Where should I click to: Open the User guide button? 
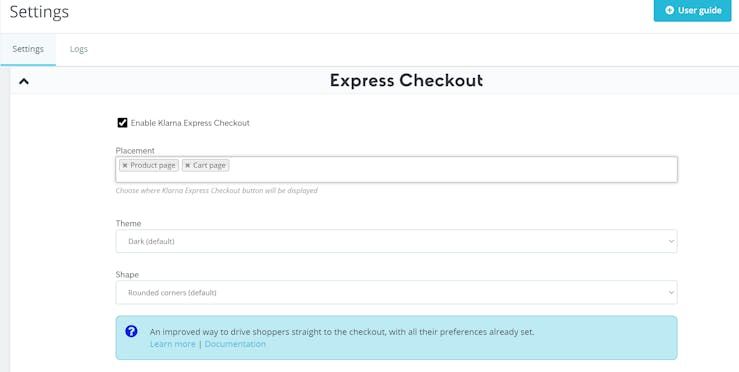coord(692,10)
